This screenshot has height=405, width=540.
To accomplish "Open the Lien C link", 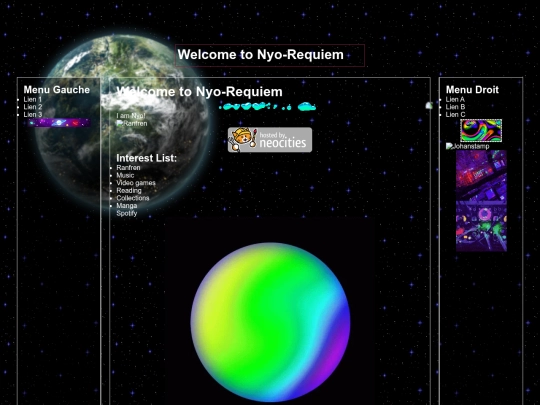I will pos(455,115).
